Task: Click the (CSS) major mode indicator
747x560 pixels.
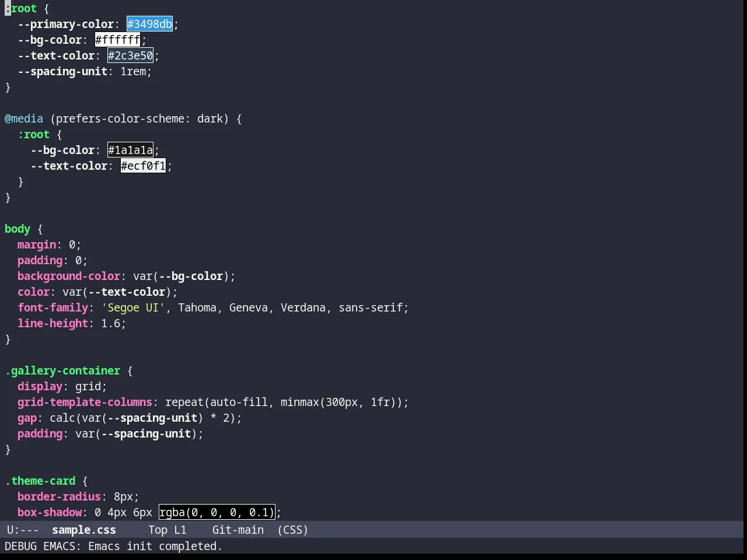Action: (293, 530)
